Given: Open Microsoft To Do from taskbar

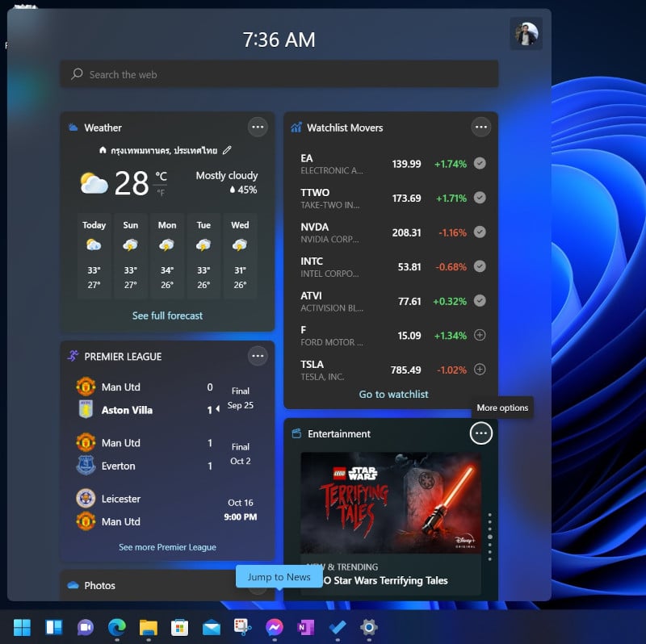Looking at the screenshot, I should coord(338,627).
